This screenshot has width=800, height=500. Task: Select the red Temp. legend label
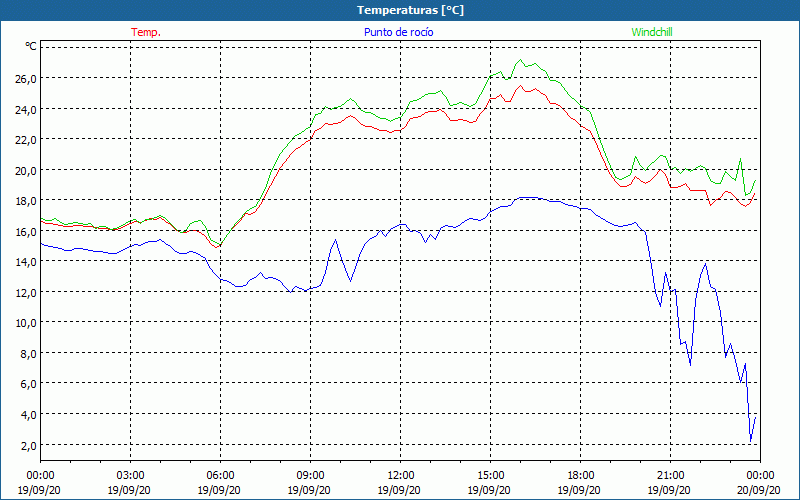(146, 32)
